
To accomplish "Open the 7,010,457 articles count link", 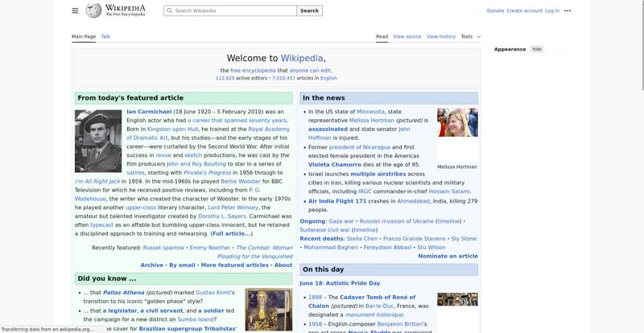I will [283, 78].
